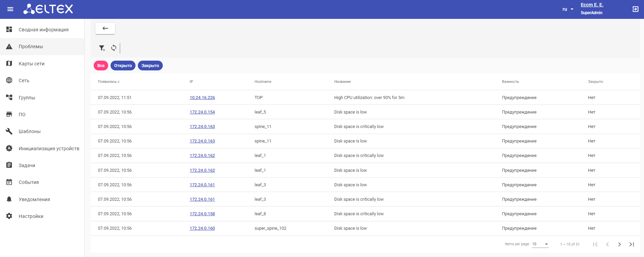The width and height of the screenshot is (644, 257).
Task: Sort by the Появилась с column header
Action: [109, 82]
